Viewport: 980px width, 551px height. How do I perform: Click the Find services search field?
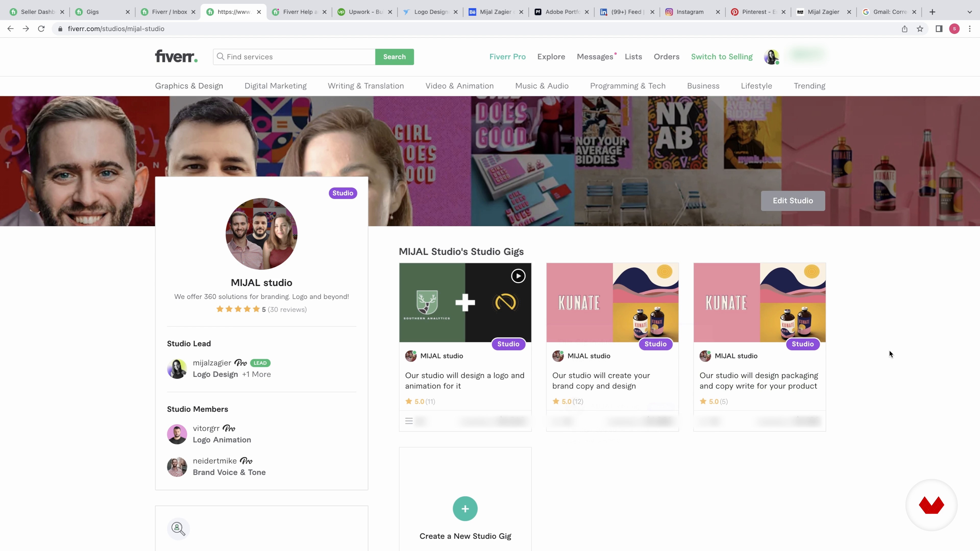(294, 57)
